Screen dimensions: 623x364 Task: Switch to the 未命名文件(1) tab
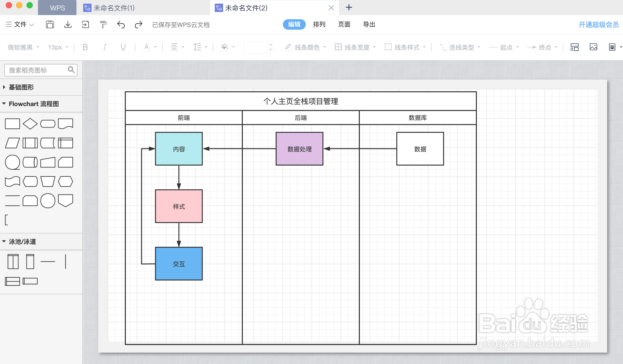tap(114, 8)
